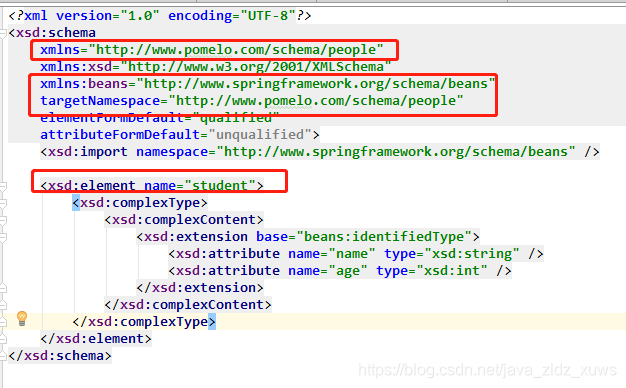Click the "student" element name value
Image resolution: width=626 pixels, height=388 pixels.
(220, 186)
